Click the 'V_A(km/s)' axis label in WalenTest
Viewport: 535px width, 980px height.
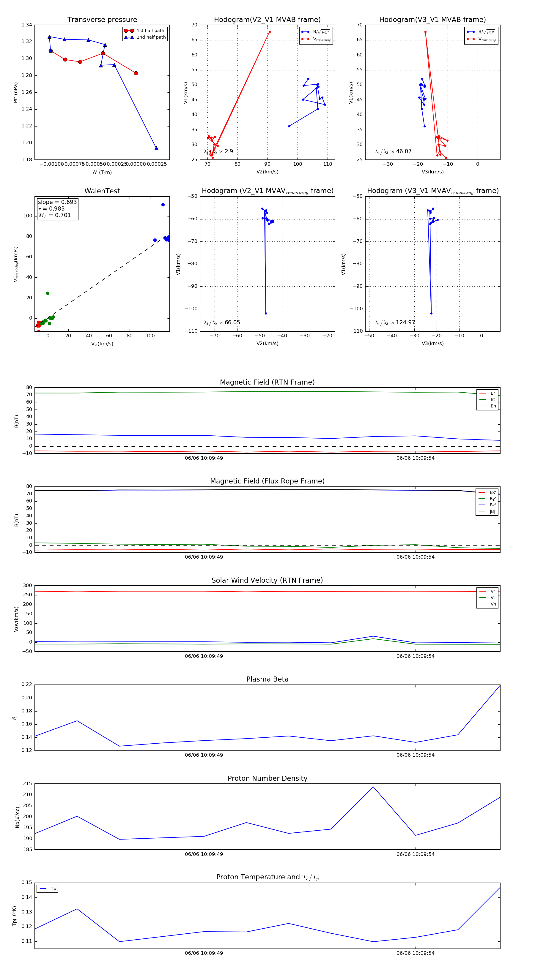[102, 344]
